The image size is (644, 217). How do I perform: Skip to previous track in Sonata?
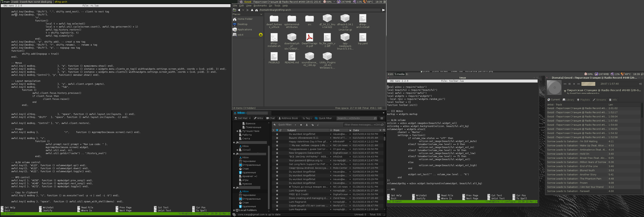565,84
